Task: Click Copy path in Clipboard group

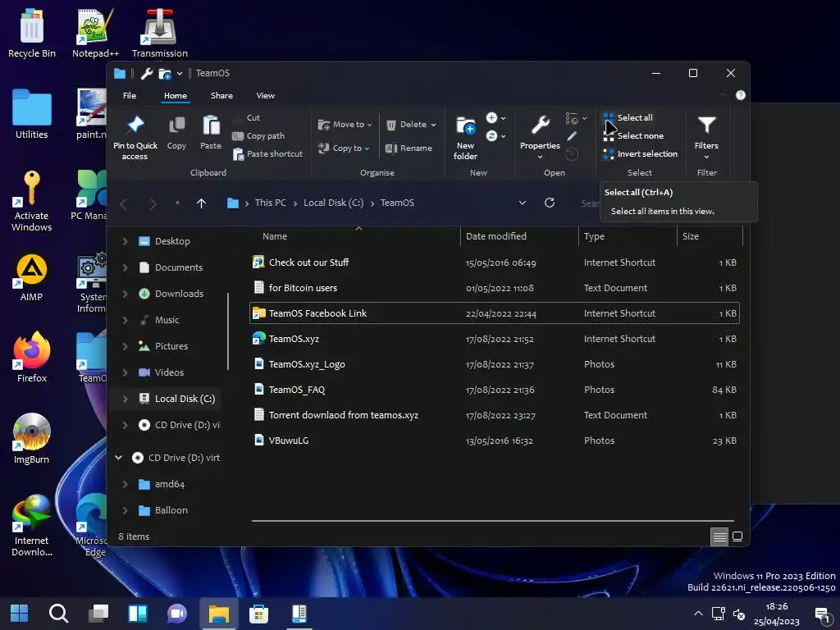Action: tap(258, 136)
